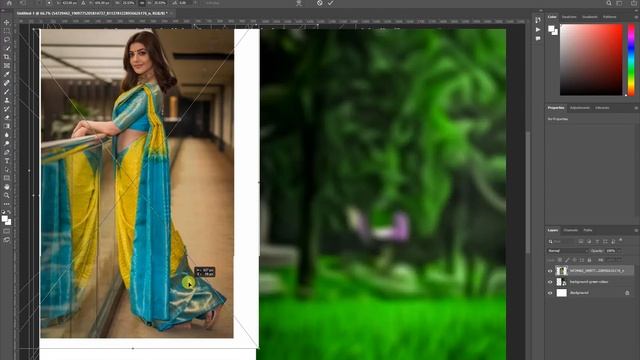Select the Rectangular Marquee tool
Viewport: 640px width, 360px height.
pyautogui.click(x=7, y=31)
